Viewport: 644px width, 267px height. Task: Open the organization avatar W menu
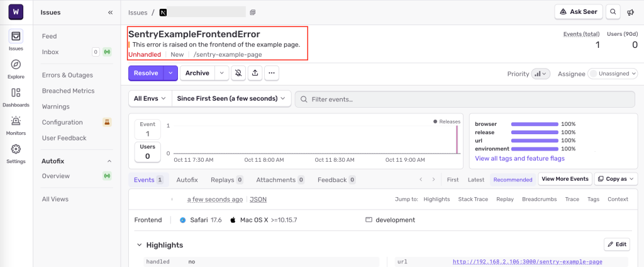16,13
